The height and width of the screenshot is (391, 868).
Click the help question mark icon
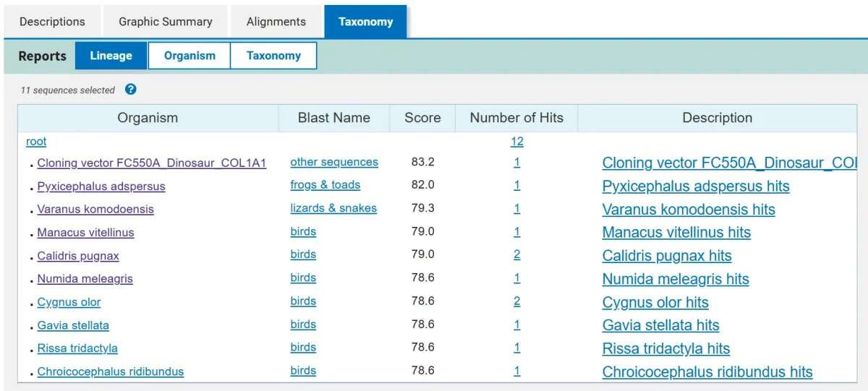(131, 90)
